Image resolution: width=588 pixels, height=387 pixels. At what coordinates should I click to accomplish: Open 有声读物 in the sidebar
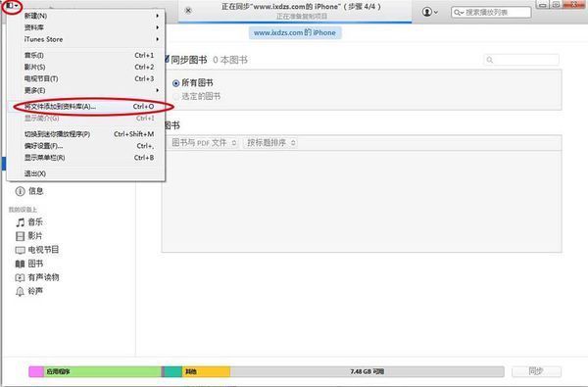coord(43,277)
